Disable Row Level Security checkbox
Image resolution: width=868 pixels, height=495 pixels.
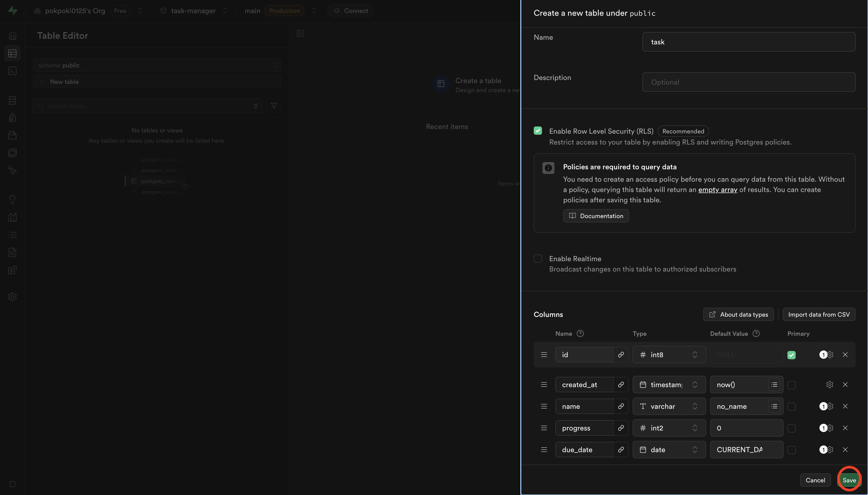tap(538, 131)
